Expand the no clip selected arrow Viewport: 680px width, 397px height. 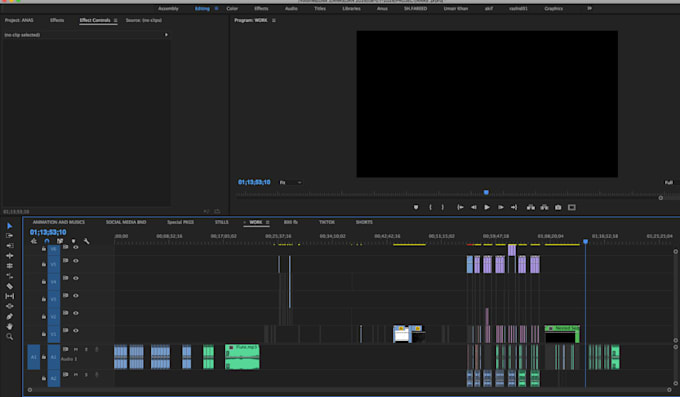click(166, 35)
